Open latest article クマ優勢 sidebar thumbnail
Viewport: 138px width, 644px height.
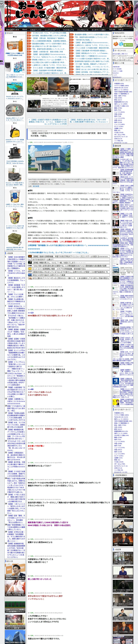[x=116, y=151]
